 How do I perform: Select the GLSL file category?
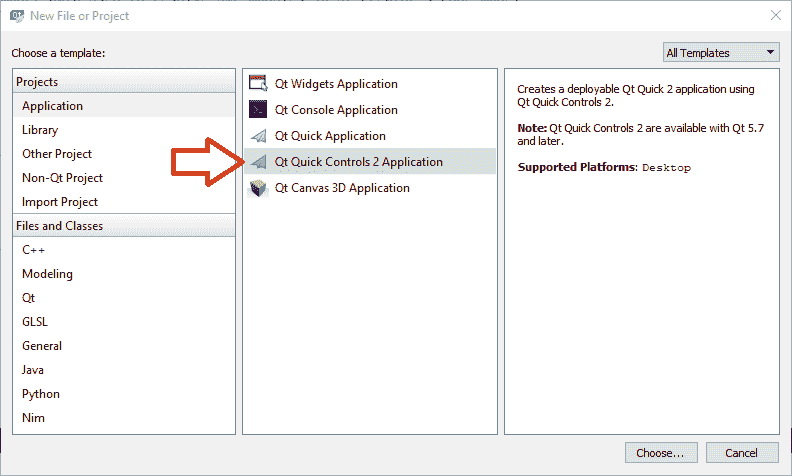35,322
